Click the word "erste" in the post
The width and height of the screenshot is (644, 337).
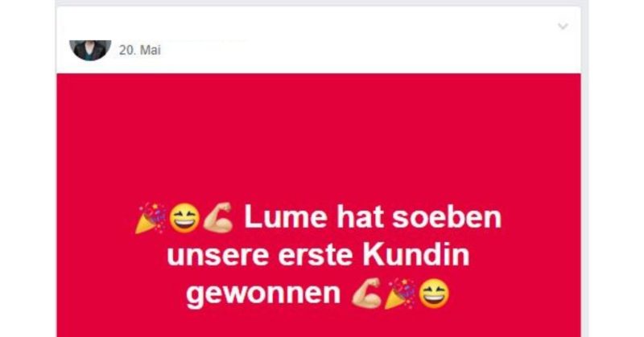coord(316,256)
